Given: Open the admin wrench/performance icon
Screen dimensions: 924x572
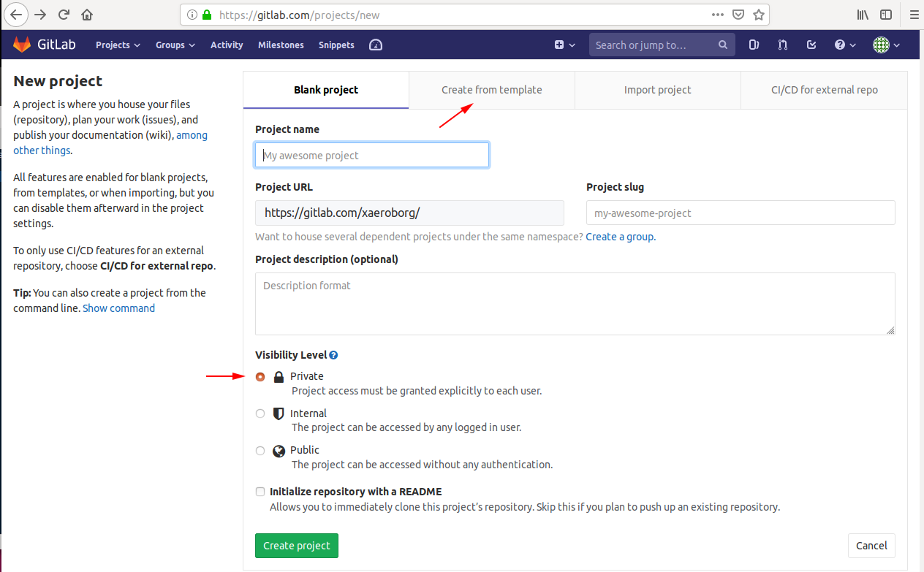Looking at the screenshot, I should tap(376, 45).
